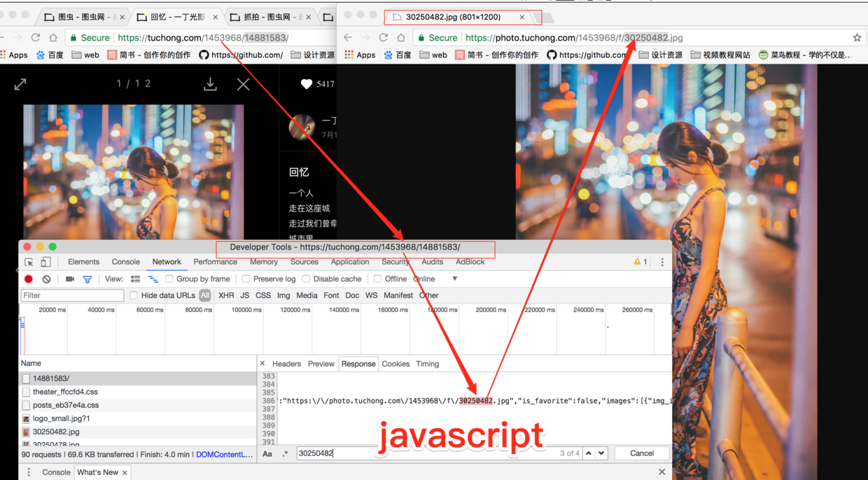The image size is (868, 480).
Task: Select the posts_eb37e4a.css request
Action: pyautogui.click(x=138, y=405)
